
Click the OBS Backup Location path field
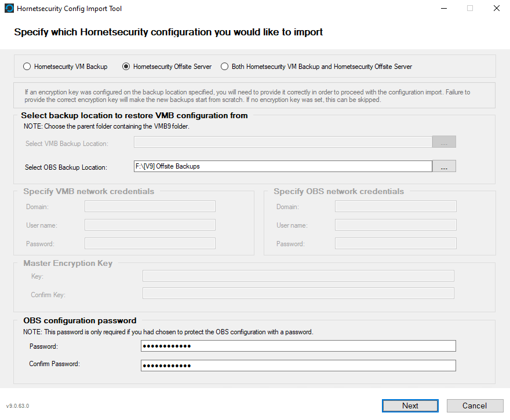(283, 166)
